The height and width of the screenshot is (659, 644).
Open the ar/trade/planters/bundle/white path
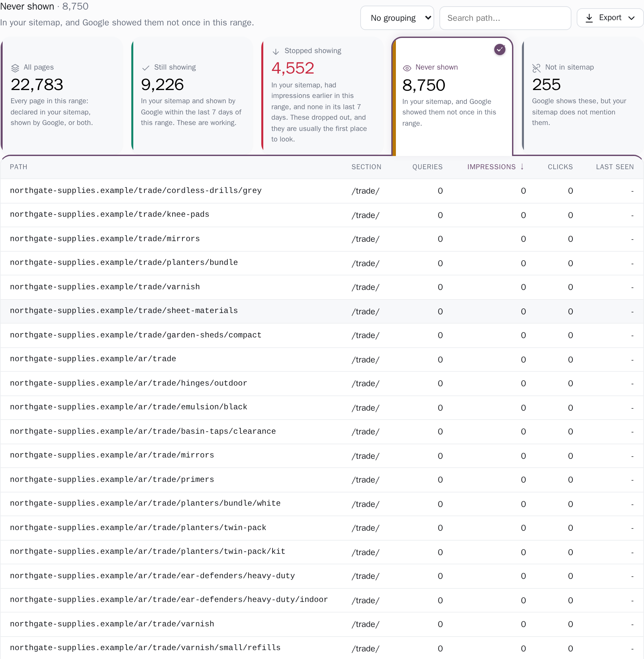click(145, 503)
